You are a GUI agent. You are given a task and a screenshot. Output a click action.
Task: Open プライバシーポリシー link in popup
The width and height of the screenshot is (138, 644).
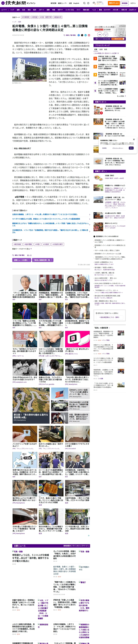coord(118,148)
